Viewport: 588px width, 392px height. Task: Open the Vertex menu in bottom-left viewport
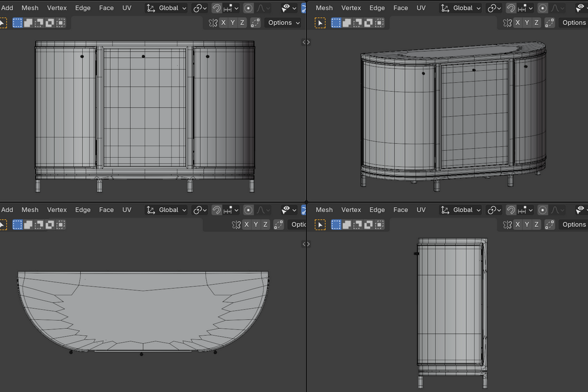pos(57,210)
